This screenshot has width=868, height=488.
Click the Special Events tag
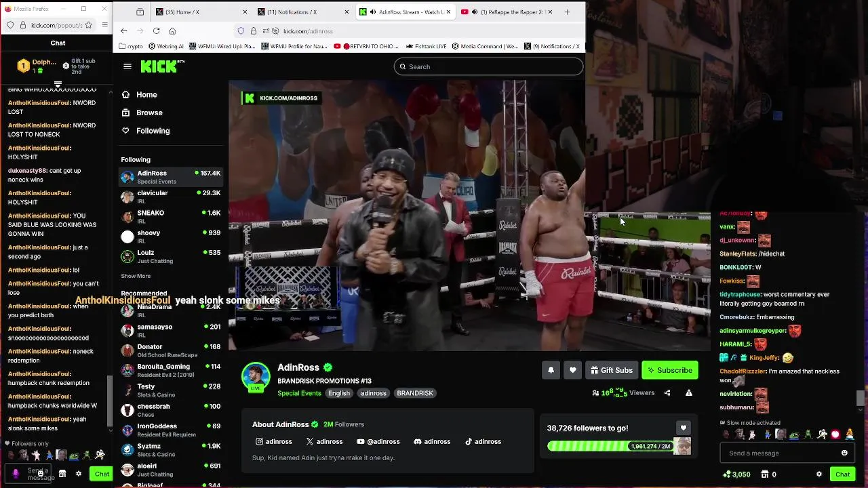coord(299,393)
